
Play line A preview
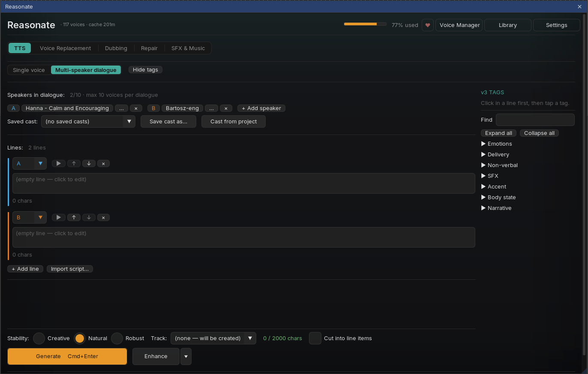[59, 164]
